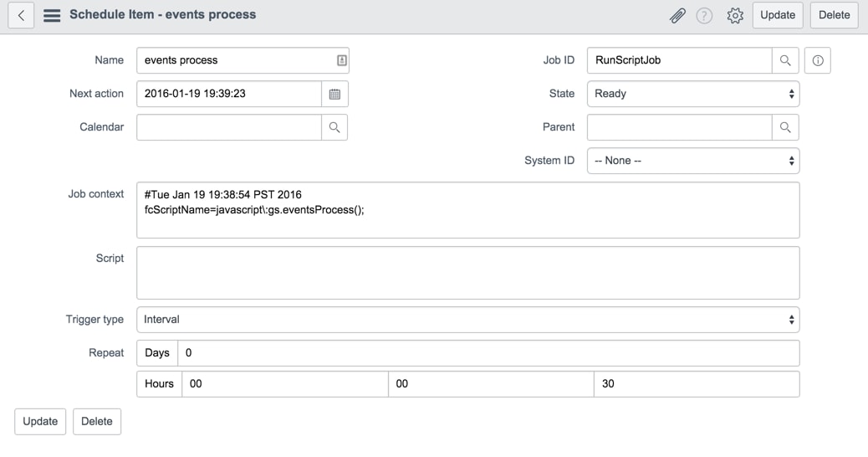The width and height of the screenshot is (868, 457).
Task: Open lookup search for Calendar field
Action: (x=334, y=127)
